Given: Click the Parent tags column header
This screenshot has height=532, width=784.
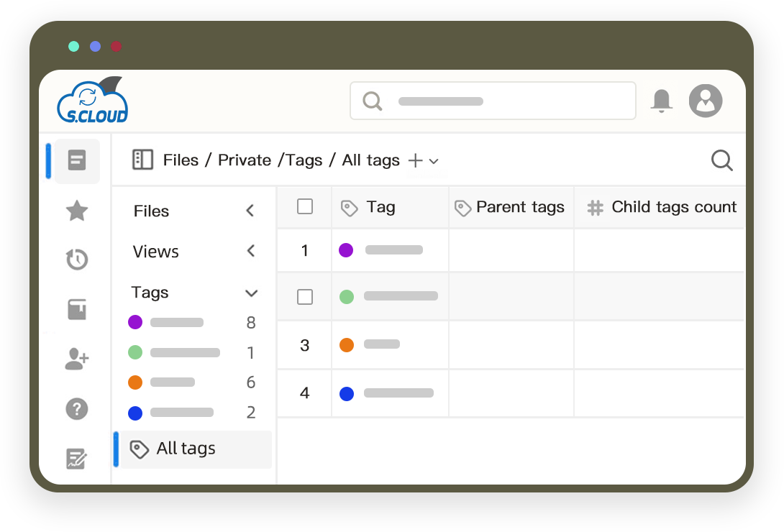Looking at the screenshot, I should coord(511,208).
